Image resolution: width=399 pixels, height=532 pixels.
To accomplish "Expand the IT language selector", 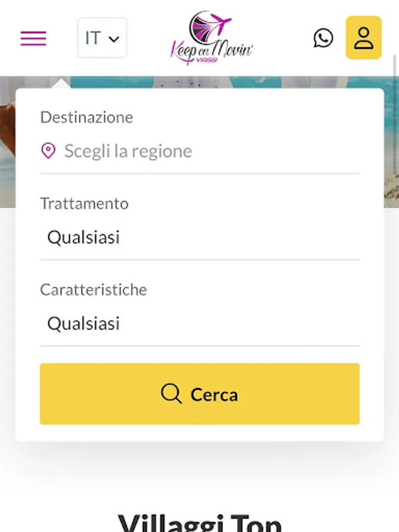I will click(x=102, y=38).
